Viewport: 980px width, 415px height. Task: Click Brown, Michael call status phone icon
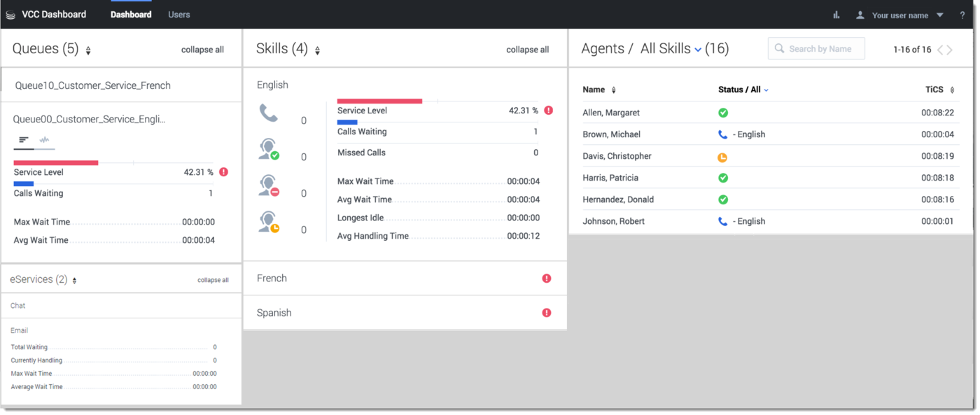723,134
